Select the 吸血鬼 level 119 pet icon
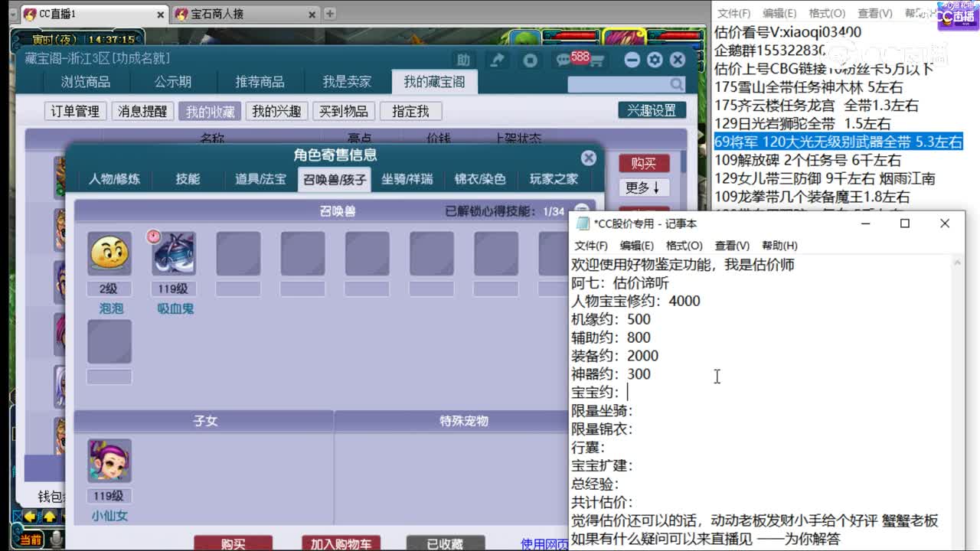Screen dimensions: 980x551 [174, 254]
